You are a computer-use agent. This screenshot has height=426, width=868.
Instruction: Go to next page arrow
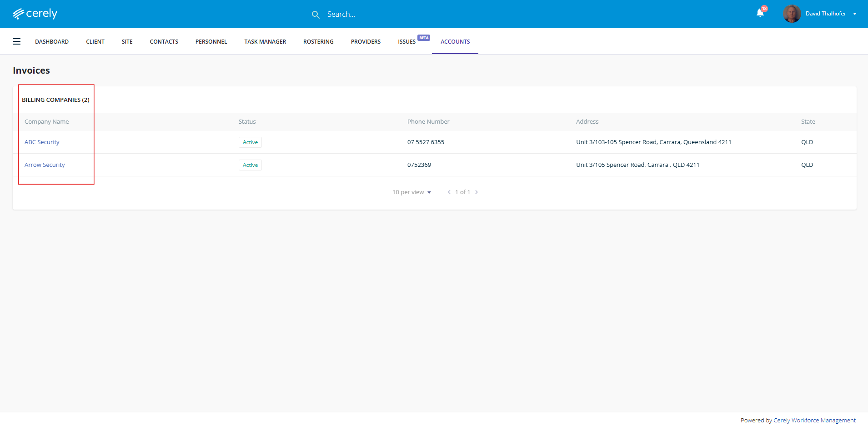pos(477,192)
